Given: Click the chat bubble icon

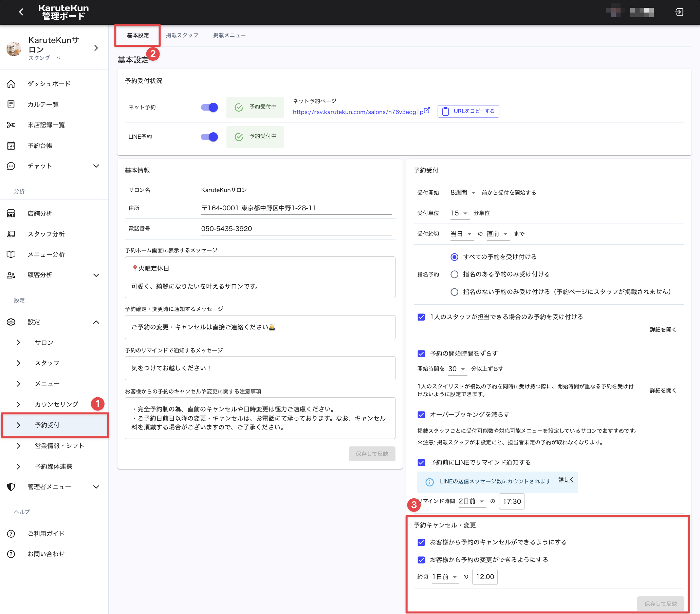Looking at the screenshot, I should (11, 166).
